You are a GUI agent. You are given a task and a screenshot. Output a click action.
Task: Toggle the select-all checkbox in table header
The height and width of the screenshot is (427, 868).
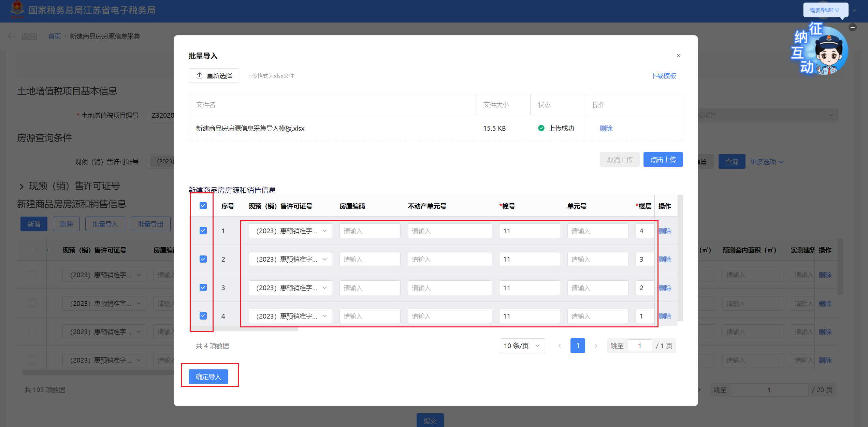[203, 205]
